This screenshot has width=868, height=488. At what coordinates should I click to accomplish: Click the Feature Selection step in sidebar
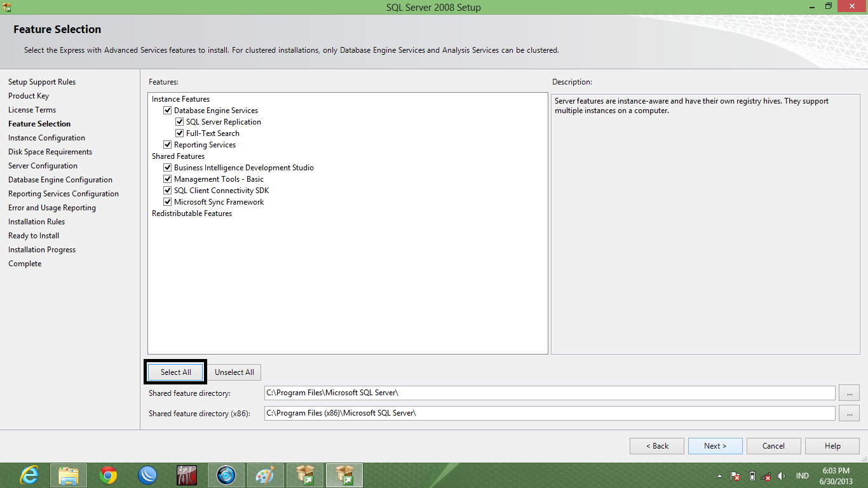pyautogui.click(x=39, y=124)
